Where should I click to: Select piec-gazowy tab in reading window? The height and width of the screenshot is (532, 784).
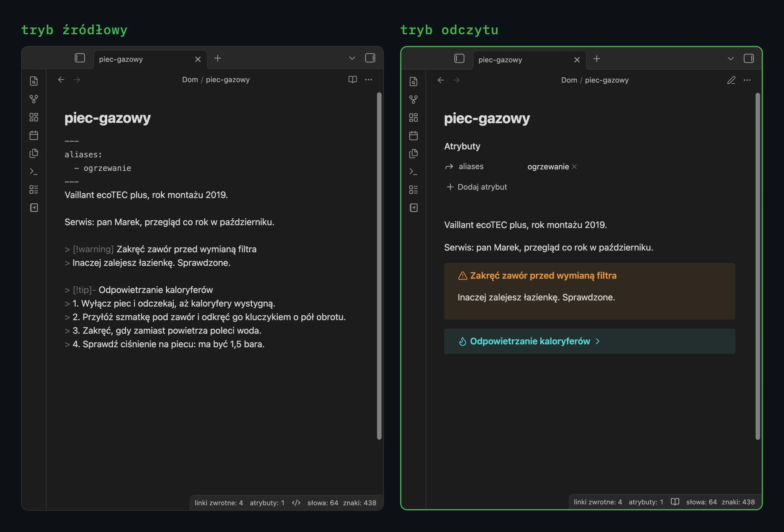point(529,60)
